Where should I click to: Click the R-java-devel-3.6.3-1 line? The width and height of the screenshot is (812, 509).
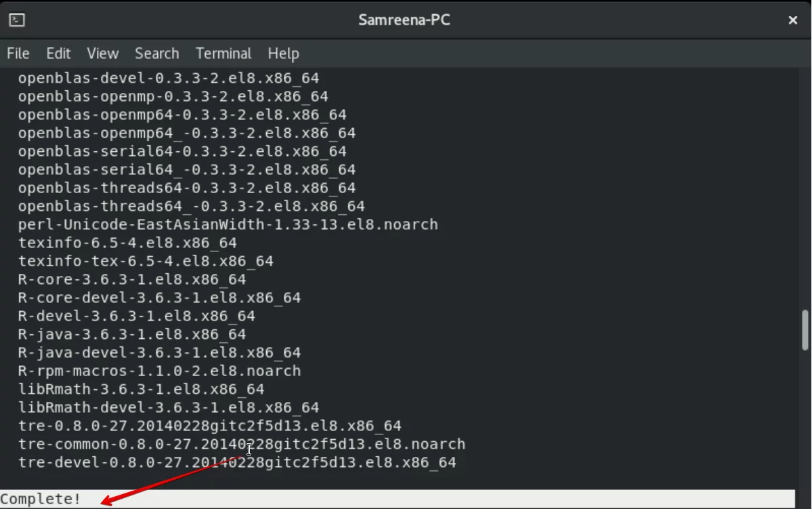point(160,352)
